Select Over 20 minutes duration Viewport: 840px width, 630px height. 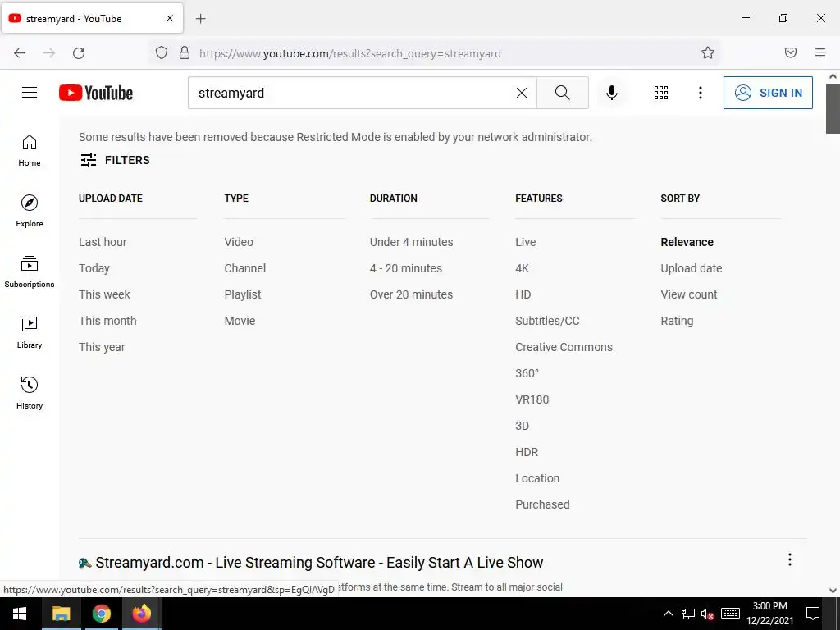tap(412, 294)
